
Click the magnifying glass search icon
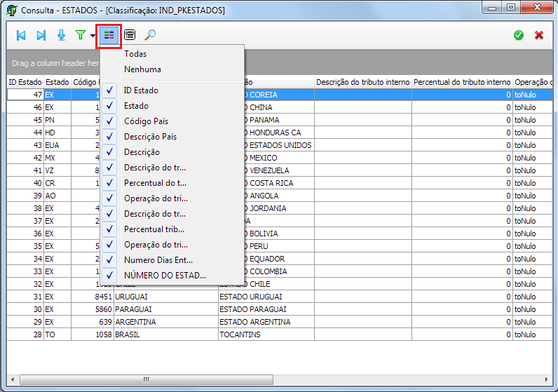pyautogui.click(x=150, y=35)
